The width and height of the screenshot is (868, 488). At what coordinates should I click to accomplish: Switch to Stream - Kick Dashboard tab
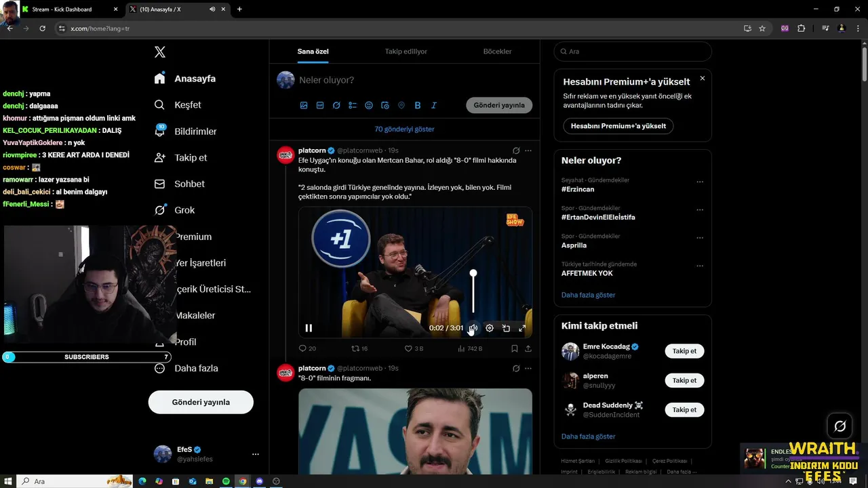pyautogui.click(x=70, y=9)
